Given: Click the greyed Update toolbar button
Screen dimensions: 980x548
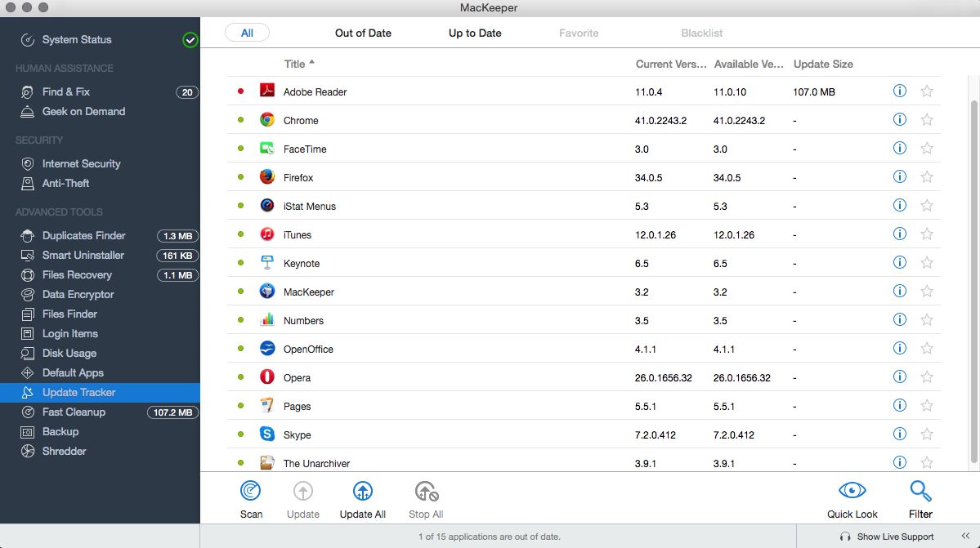Looking at the screenshot, I should 303,499.
